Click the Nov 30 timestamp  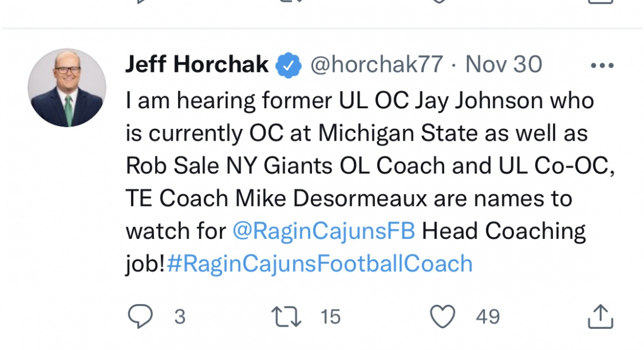pos(504,65)
